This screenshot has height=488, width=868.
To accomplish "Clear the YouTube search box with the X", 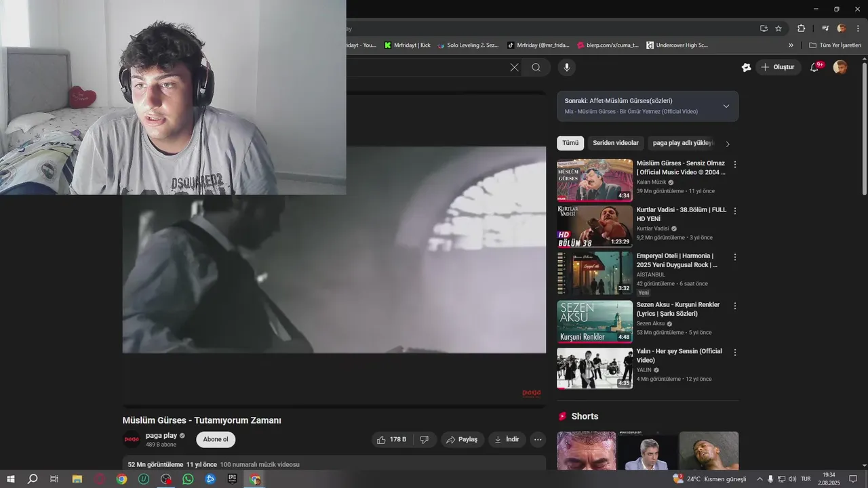I will pyautogui.click(x=514, y=67).
